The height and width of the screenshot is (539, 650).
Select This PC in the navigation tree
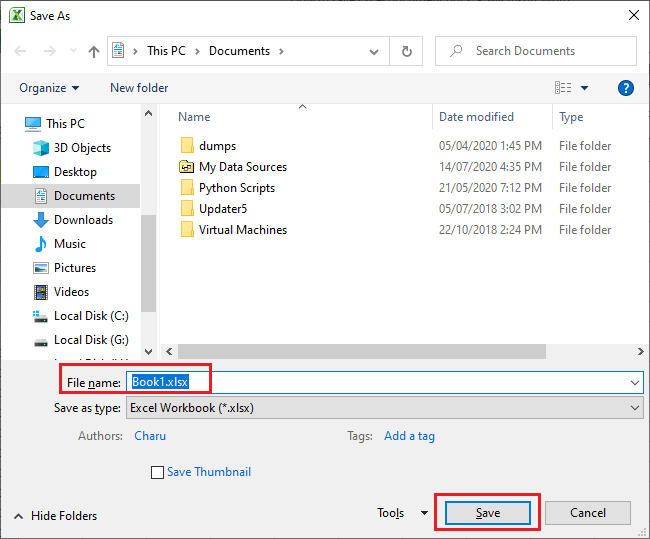(x=65, y=124)
